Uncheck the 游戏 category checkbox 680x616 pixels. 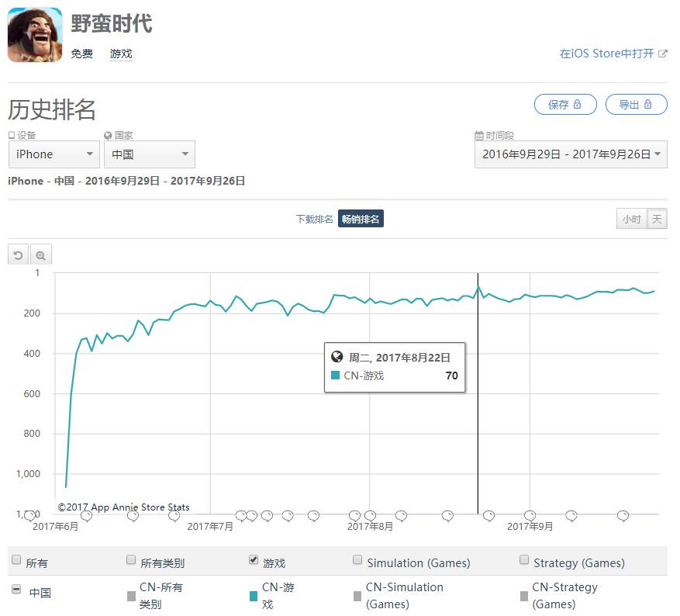254,559
